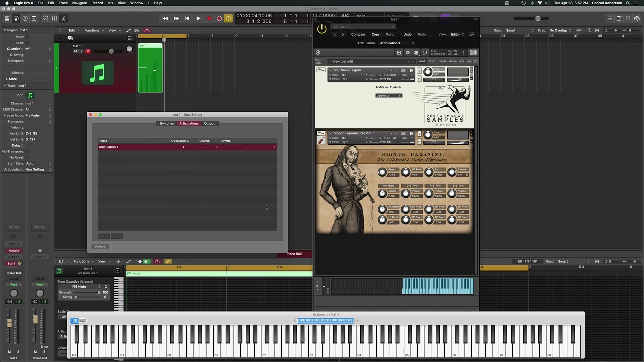Open the Navigate menu
This screenshot has width=644, height=362.
coord(79,3)
